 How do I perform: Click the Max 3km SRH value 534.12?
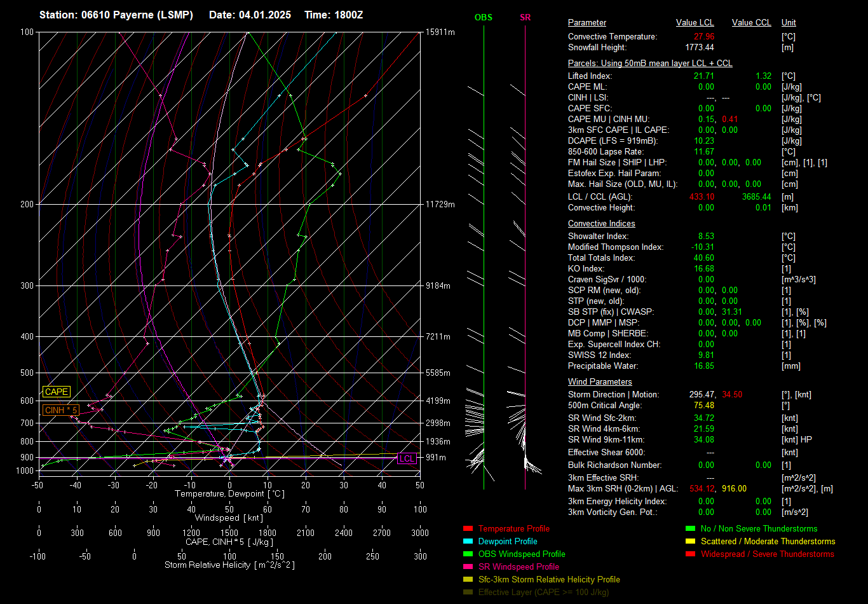702,489
